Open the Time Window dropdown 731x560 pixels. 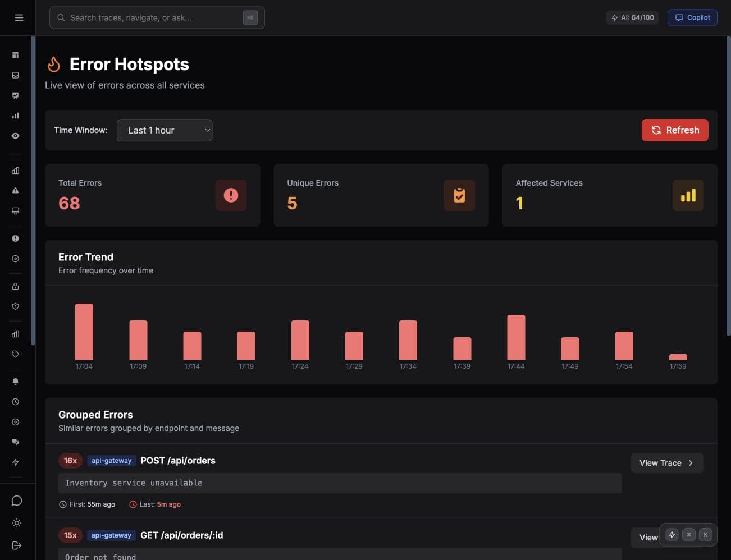pos(165,130)
